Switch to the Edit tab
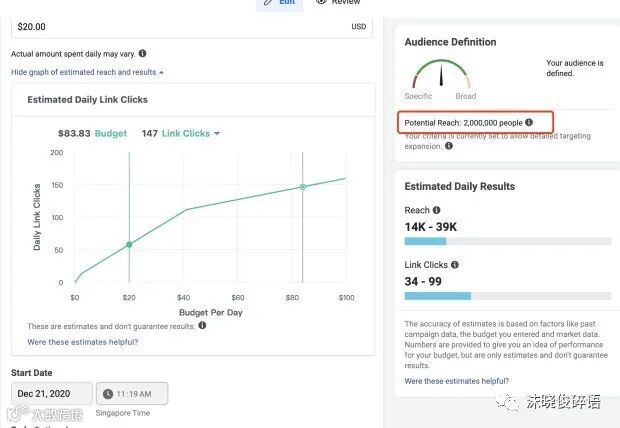620x428 pixels. click(x=280, y=3)
